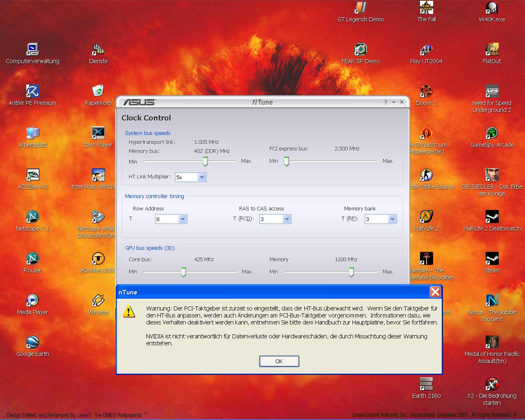525x420 pixels.
Task: Click OK in nTune warning dialog
Action: (x=279, y=361)
